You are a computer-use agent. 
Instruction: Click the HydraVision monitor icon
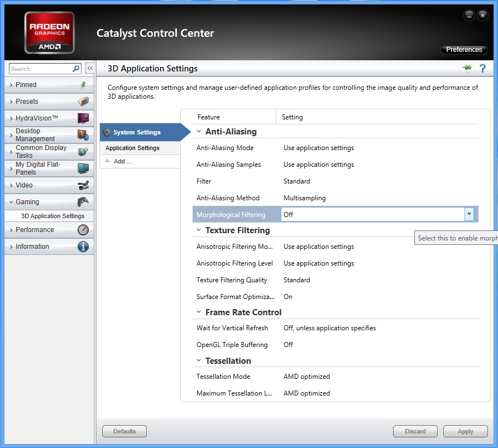tap(83, 118)
